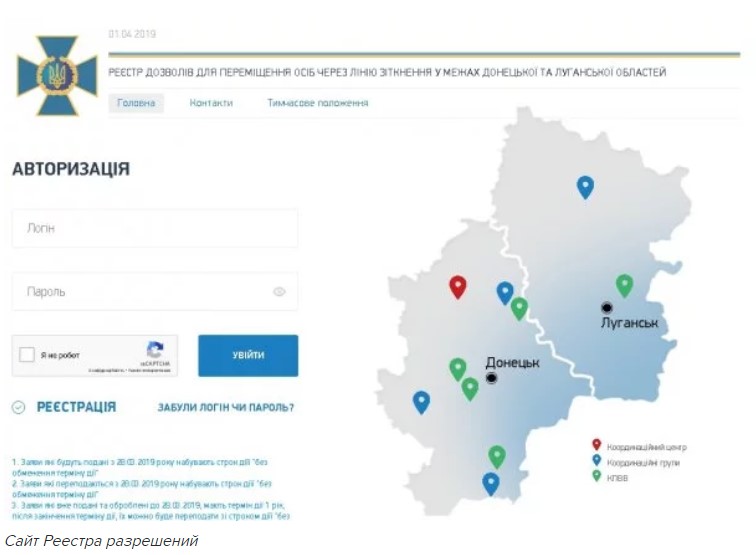
Task: Open the Тимчасове положення tab
Action: click(317, 103)
